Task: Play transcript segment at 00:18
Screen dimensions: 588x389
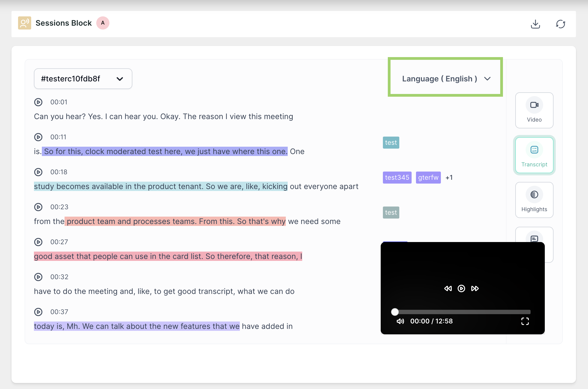Action: [x=38, y=172]
